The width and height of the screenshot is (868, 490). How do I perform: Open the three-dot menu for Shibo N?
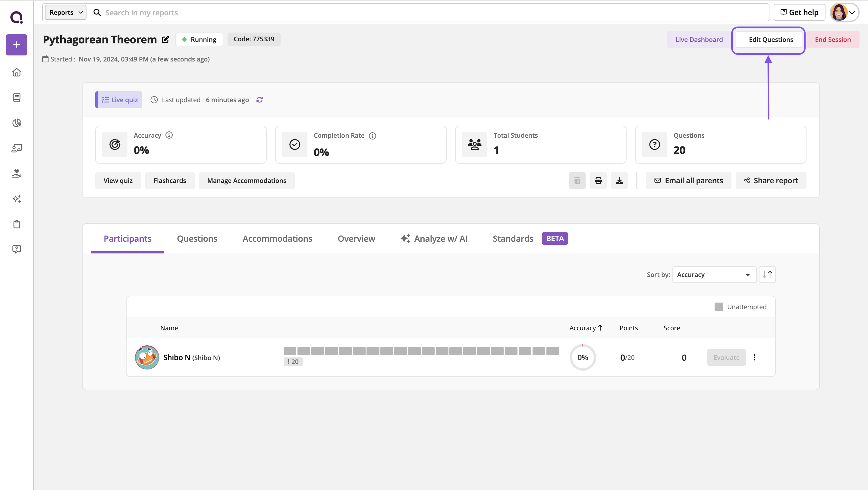tap(754, 358)
